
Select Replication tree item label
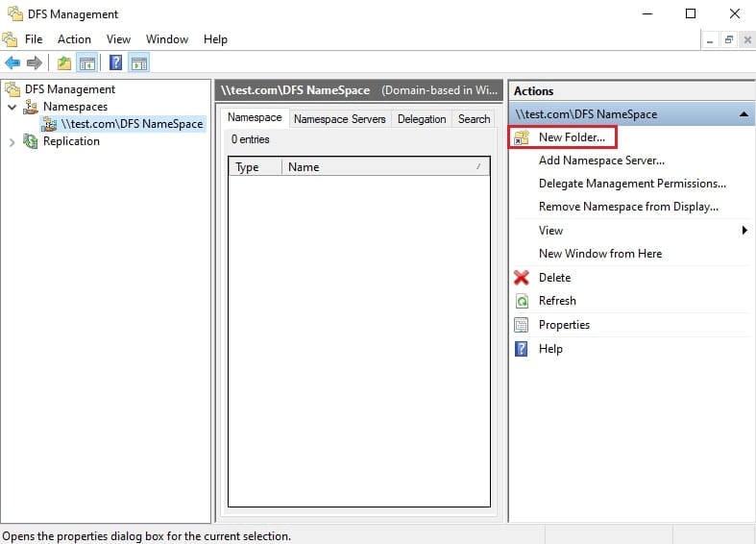71,141
